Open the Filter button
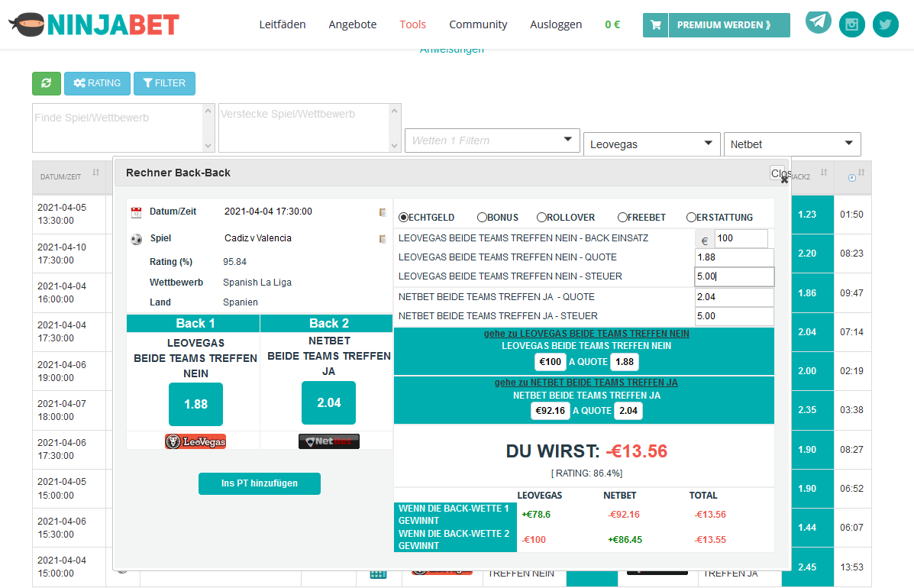Screen dimensions: 914x588 click(x=164, y=83)
